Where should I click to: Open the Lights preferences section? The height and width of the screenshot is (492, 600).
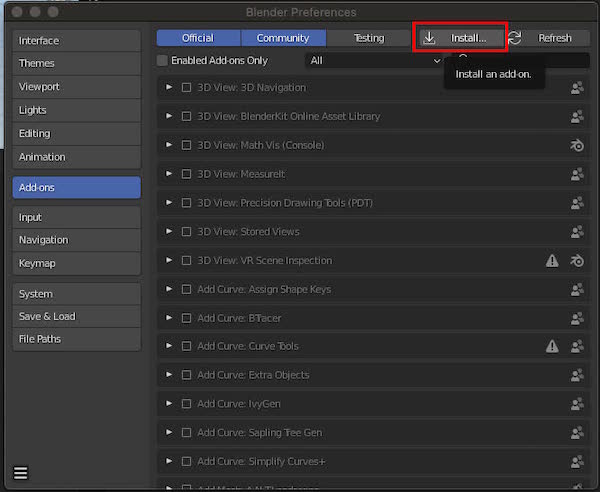[x=77, y=111]
